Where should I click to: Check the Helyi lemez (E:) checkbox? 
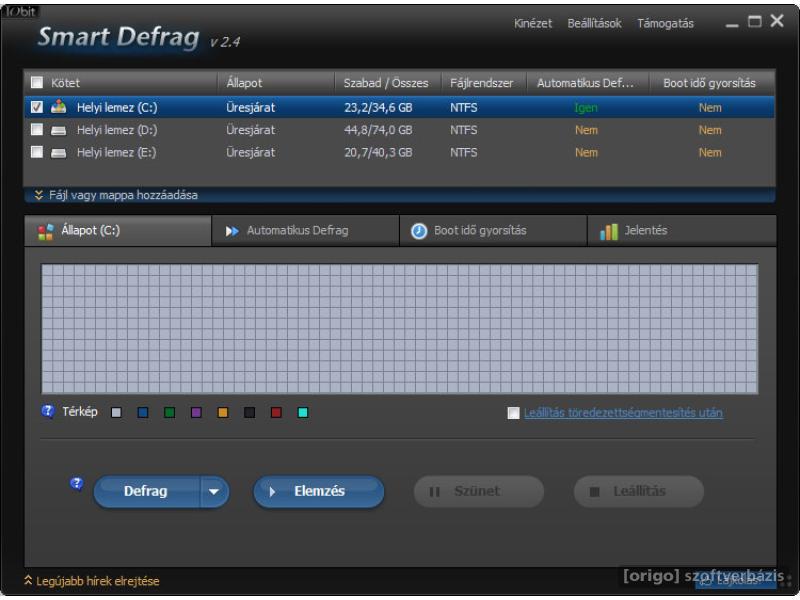(37, 152)
